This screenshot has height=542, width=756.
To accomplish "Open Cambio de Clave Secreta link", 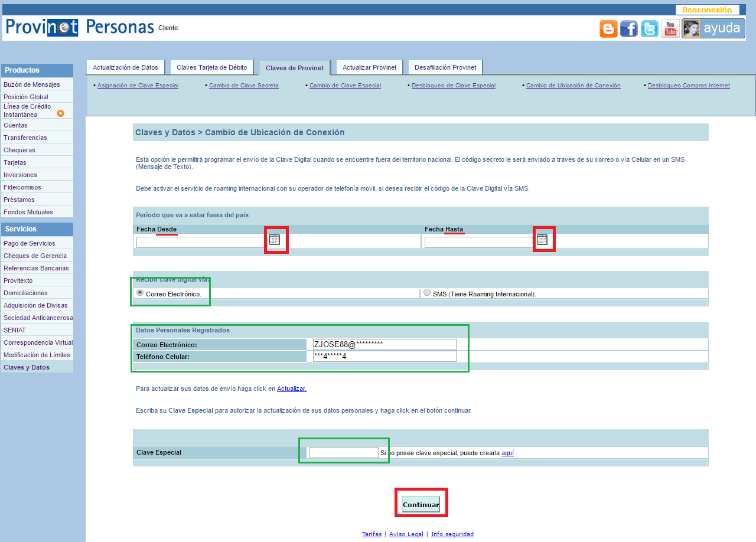I will pos(244,86).
